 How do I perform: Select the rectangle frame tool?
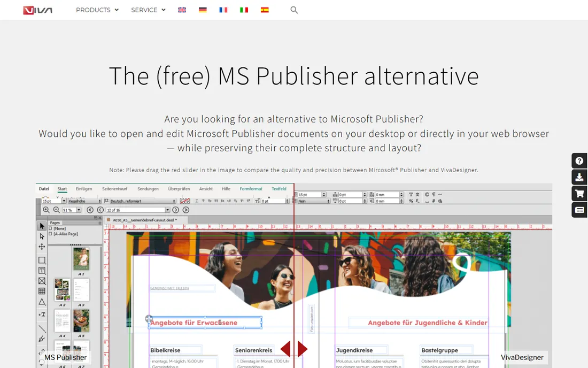click(x=42, y=260)
